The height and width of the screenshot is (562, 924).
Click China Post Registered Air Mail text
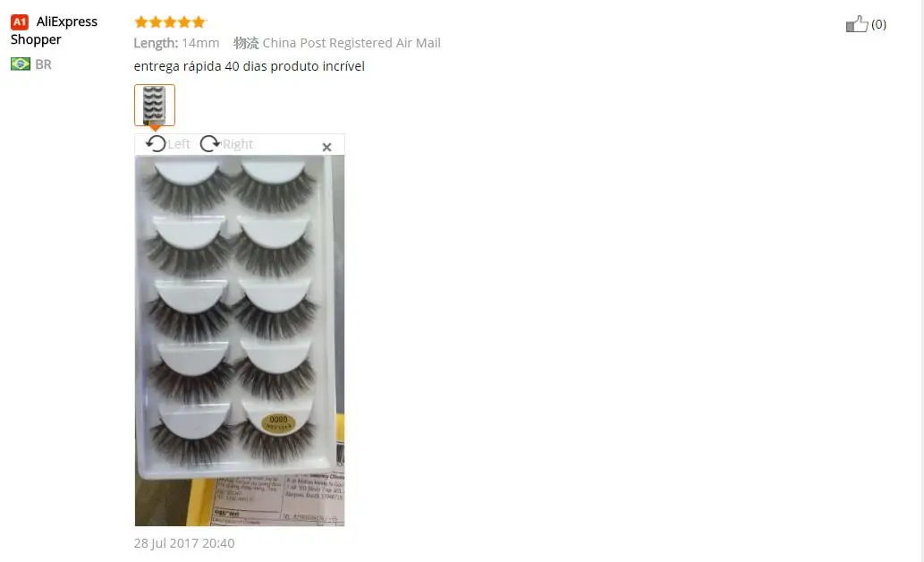coord(352,43)
